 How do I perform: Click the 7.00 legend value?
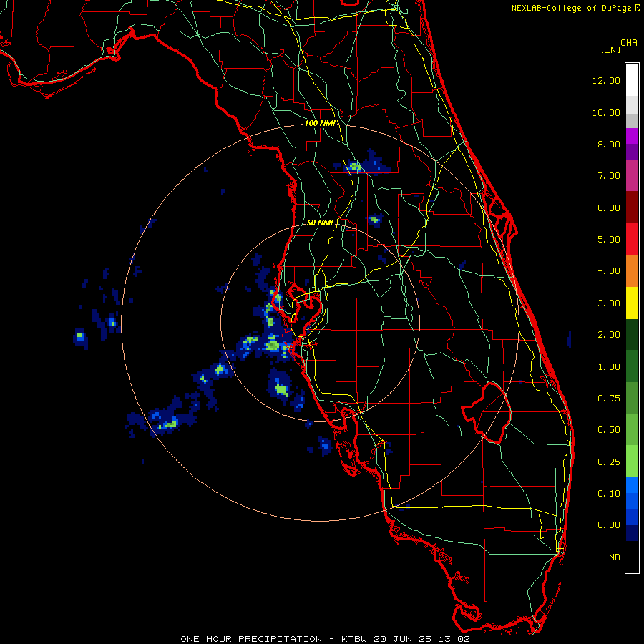tap(609, 176)
